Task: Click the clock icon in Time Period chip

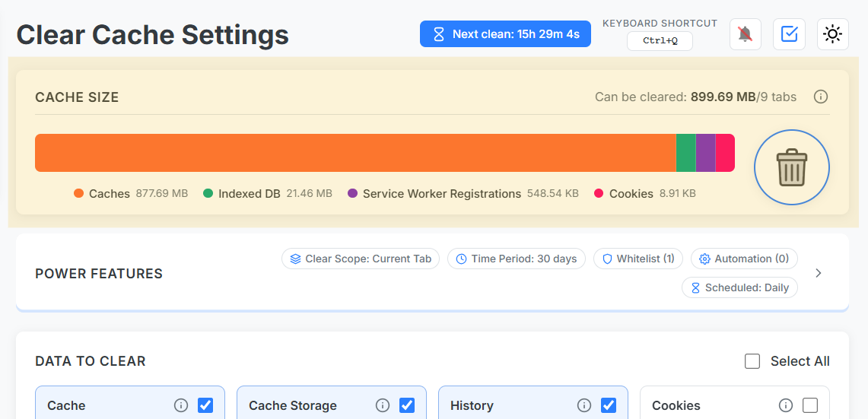Action: [x=461, y=259]
